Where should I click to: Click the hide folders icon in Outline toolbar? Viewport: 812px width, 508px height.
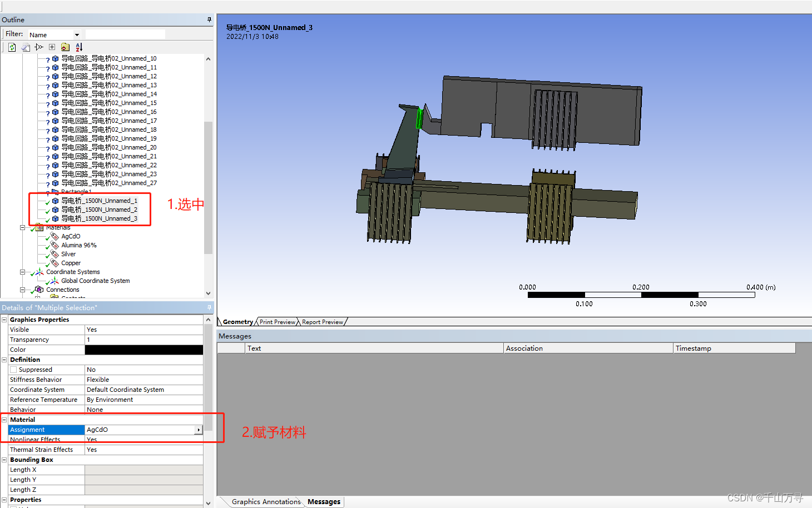coord(66,47)
